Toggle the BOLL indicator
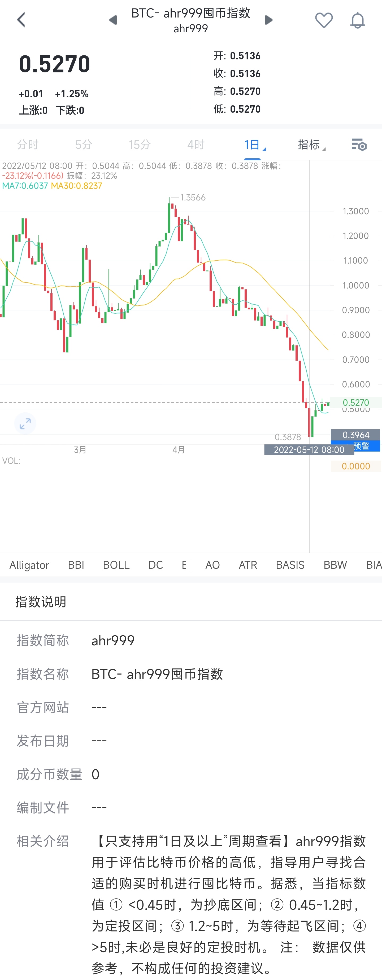 click(x=116, y=565)
